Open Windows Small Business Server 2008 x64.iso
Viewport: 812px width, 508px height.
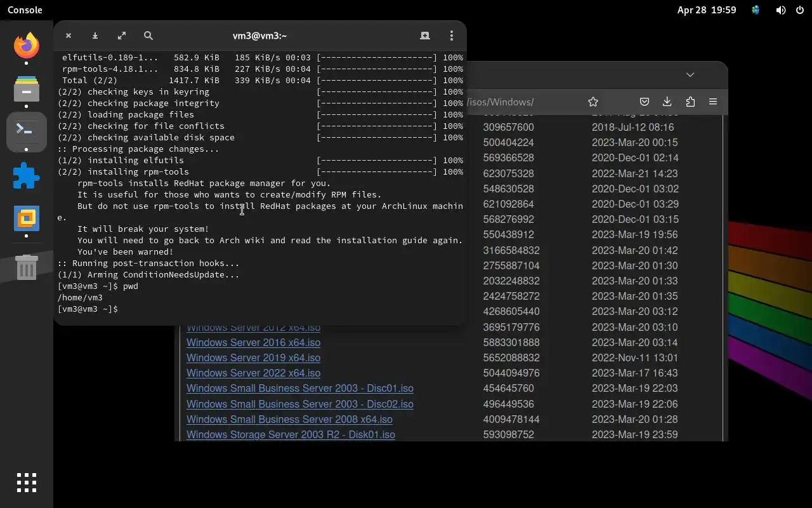click(289, 419)
